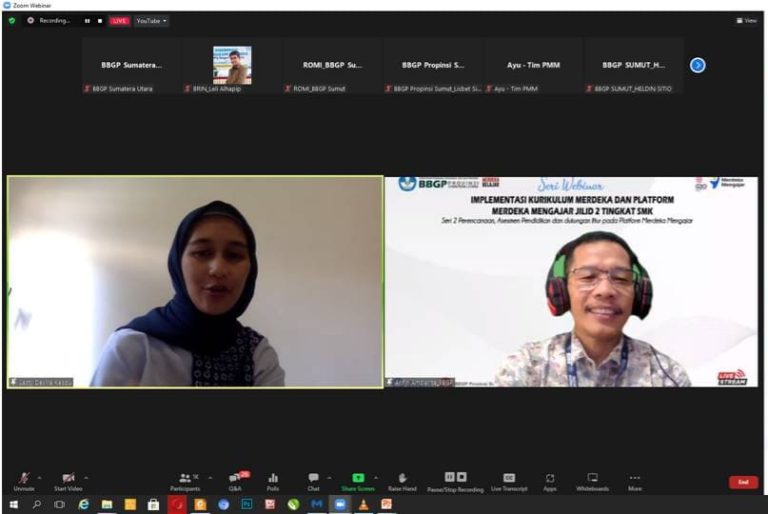Open the Whiteboards tool
The width and height of the screenshot is (768, 514).
pyautogui.click(x=592, y=482)
